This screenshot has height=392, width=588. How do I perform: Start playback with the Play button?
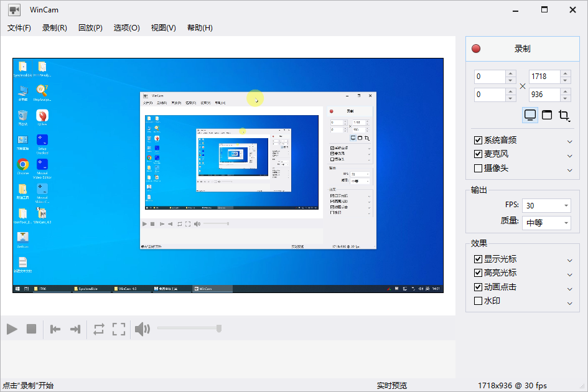(x=12, y=329)
